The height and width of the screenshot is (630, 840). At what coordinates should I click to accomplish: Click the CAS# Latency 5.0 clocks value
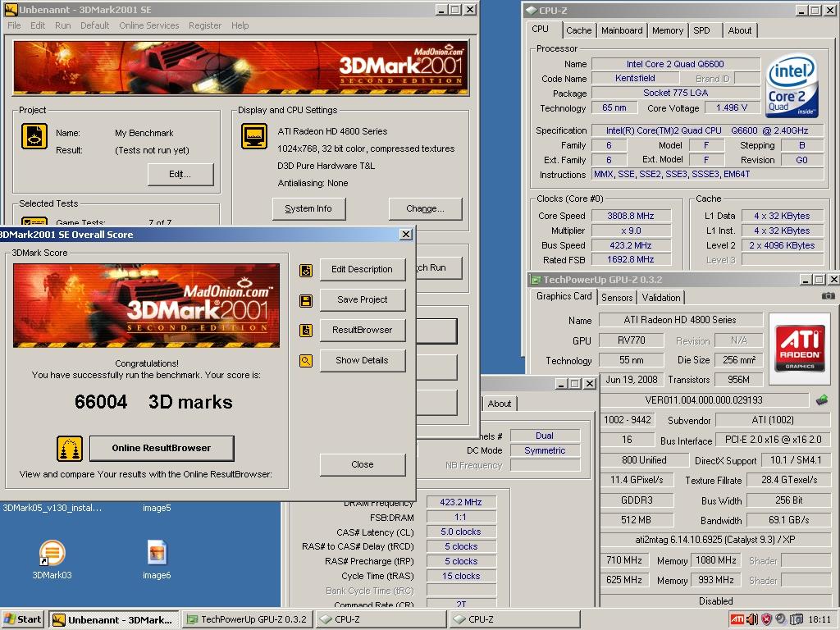coord(461,532)
